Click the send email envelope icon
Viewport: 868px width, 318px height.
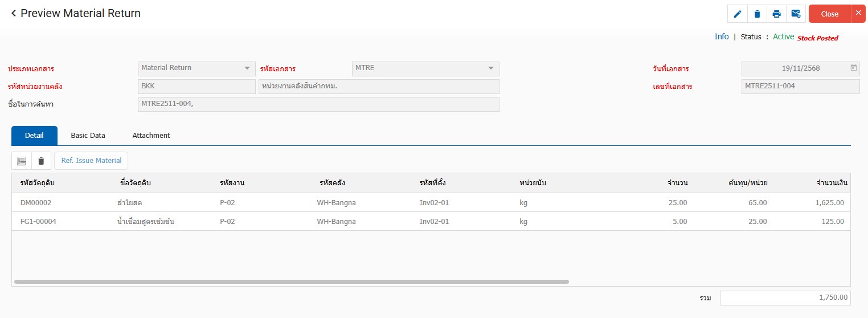796,14
